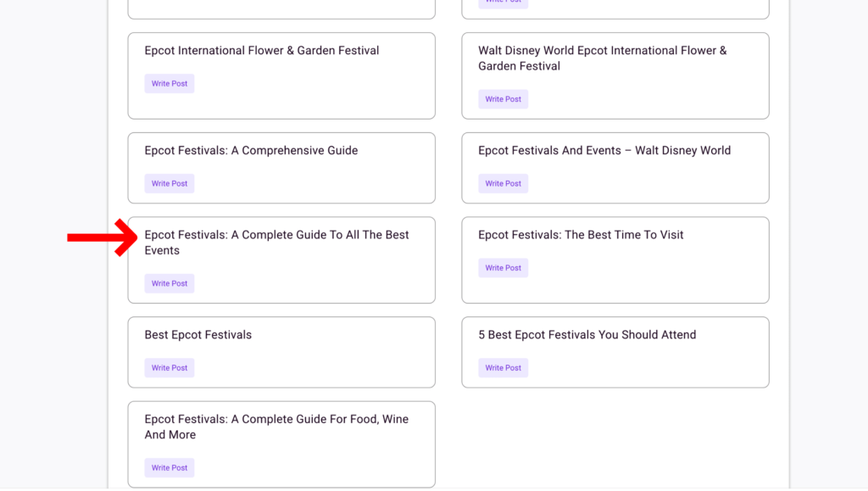Select title 'Epcot Festivals: A Comprehensive Guide'
Screen dimensions: 868x491
tap(251, 151)
